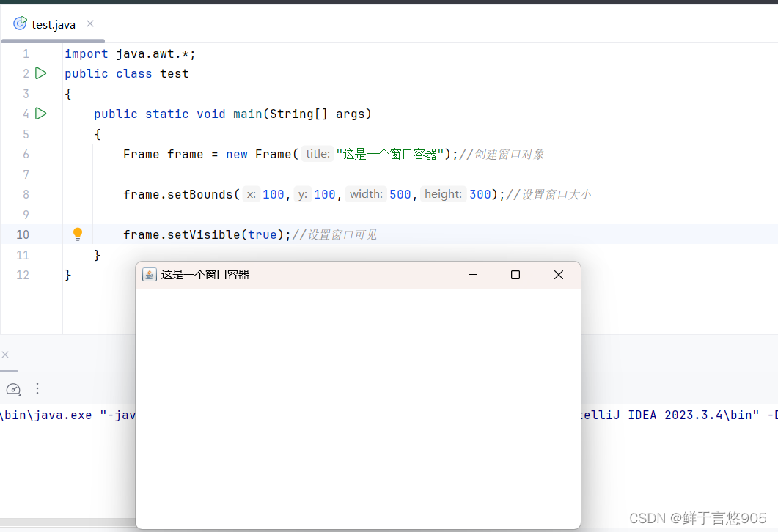778x532 pixels.
Task: Click the height: value 300 in setBounds
Action: click(480, 194)
